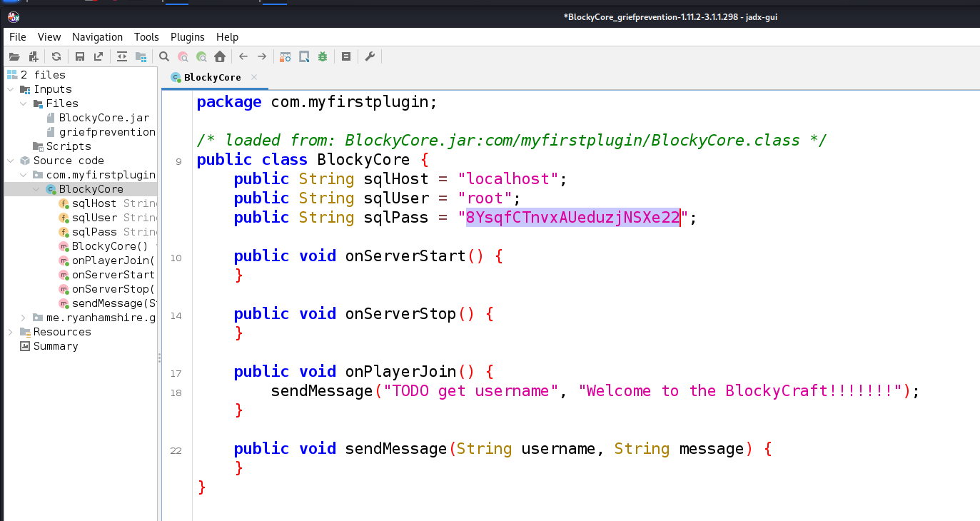This screenshot has width=980, height=521.
Task: Select sqlPass field in the tree
Action: coord(94,232)
